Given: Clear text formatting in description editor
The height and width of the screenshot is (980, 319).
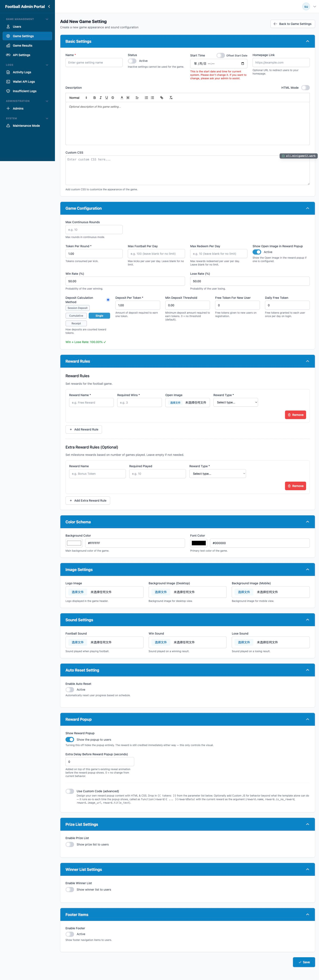Looking at the screenshot, I should 171,98.
